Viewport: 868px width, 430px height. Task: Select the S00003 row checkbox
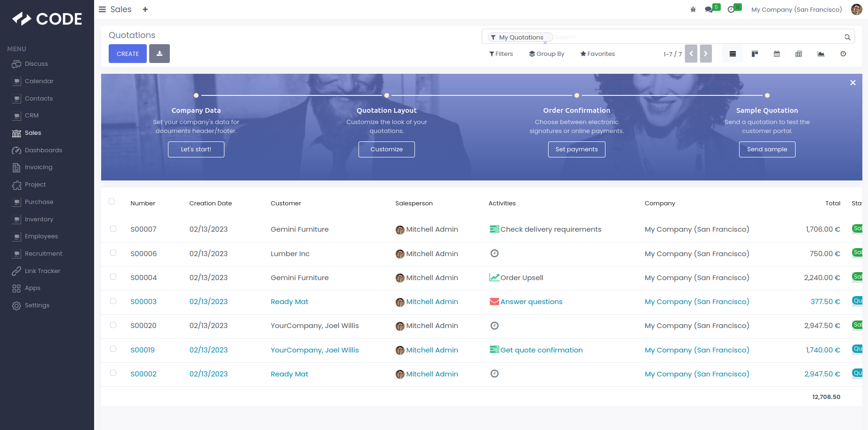(x=113, y=301)
